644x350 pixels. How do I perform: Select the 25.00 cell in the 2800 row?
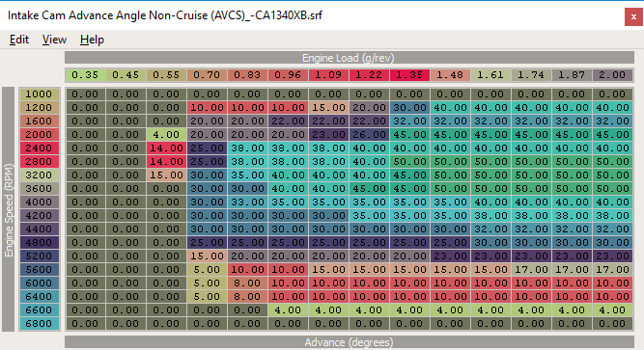tap(207, 162)
